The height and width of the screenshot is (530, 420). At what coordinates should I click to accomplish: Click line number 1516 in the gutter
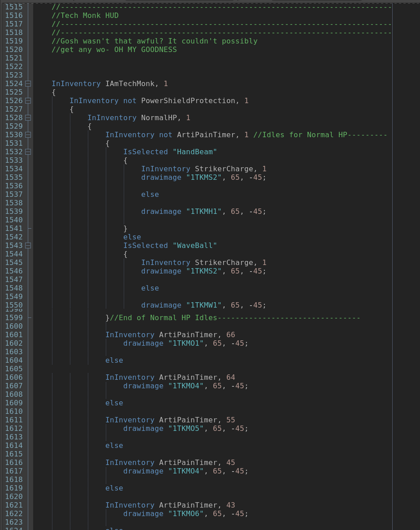pos(14,16)
